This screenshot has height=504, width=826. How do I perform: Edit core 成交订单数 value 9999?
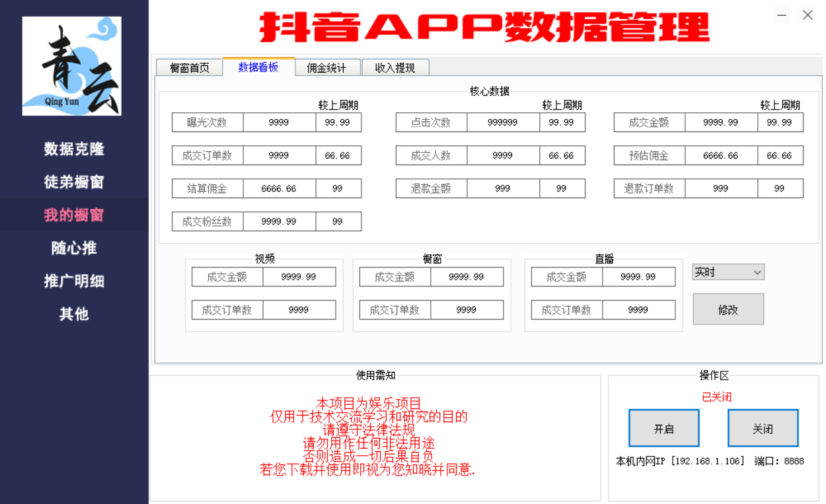[x=279, y=155]
